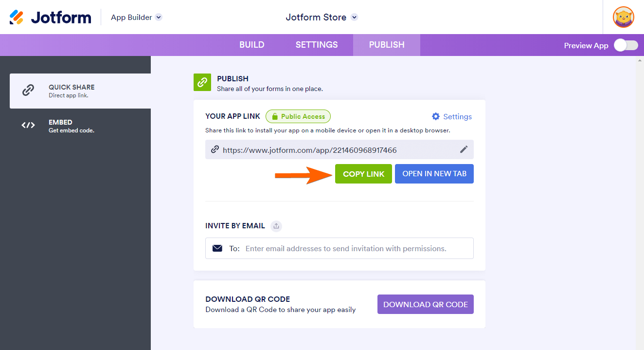Click the Download QR Code button
Screen dimensions: 644x350
(x=425, y=304)
